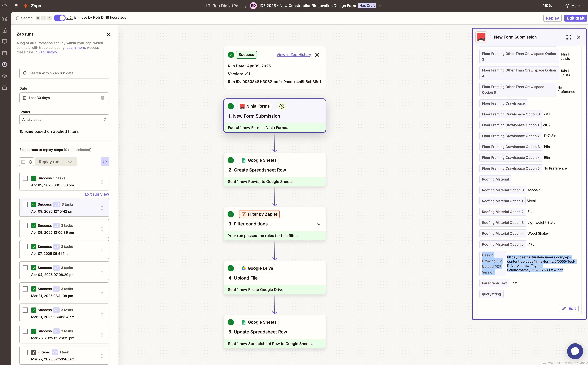Open the Zap details file icon in sidebar
Image resolution: width=588 pixels, height=365 pixels.
point(5,30)
